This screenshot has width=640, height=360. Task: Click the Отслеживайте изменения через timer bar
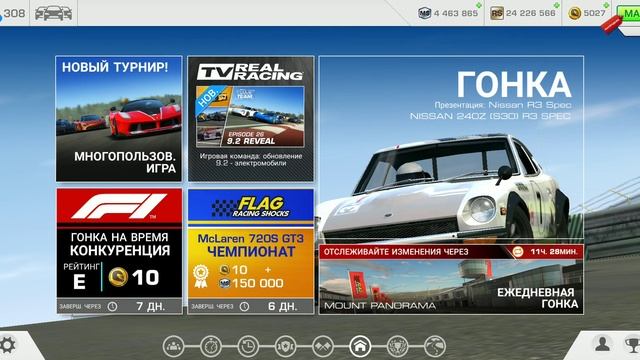(x=451, y=252)
